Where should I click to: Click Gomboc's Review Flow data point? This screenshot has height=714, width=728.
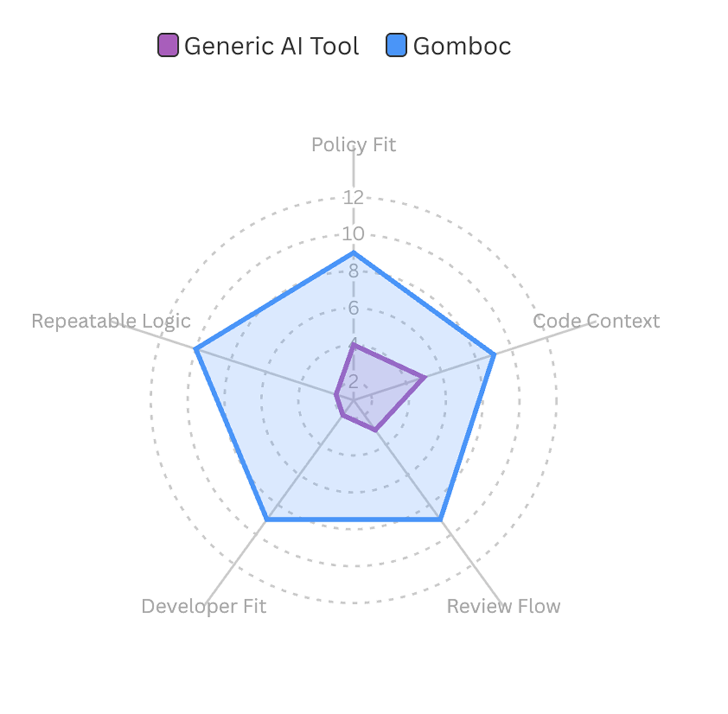click(441, 520)
